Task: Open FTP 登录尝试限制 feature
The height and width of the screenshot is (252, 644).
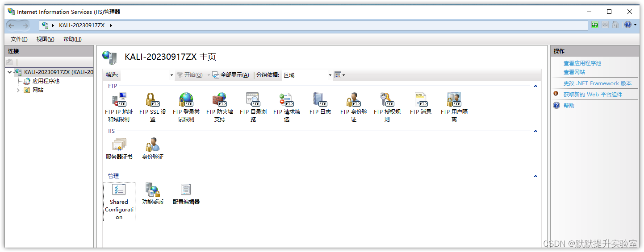Action: click(x=186, y=107)
